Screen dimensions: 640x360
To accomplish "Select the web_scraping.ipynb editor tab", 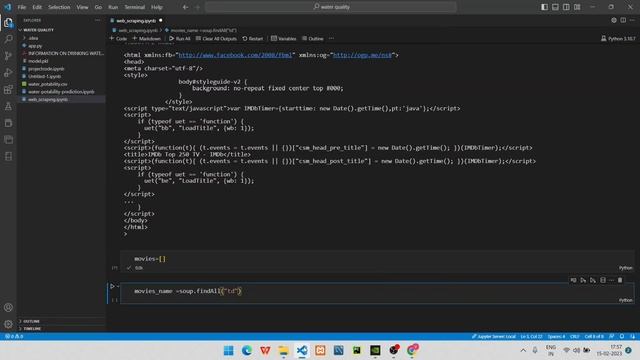I will pyautogui.click(x=136, y=20).
